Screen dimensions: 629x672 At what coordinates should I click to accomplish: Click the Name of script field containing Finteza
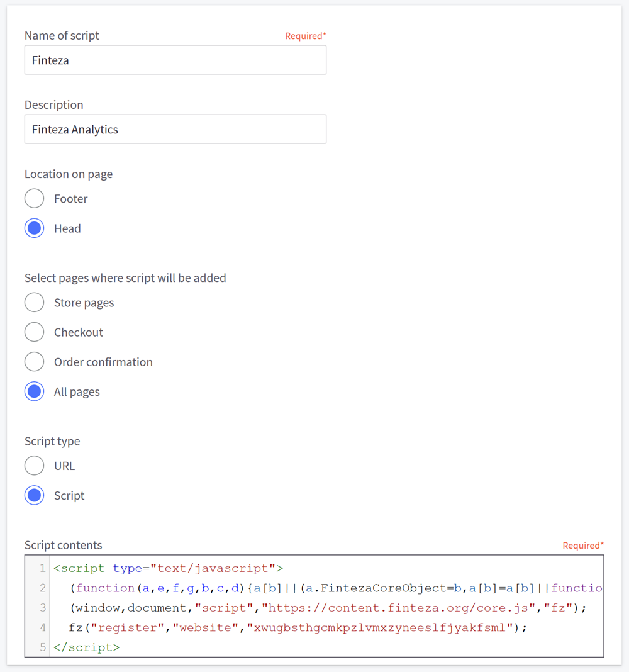[x=175, y=60]
